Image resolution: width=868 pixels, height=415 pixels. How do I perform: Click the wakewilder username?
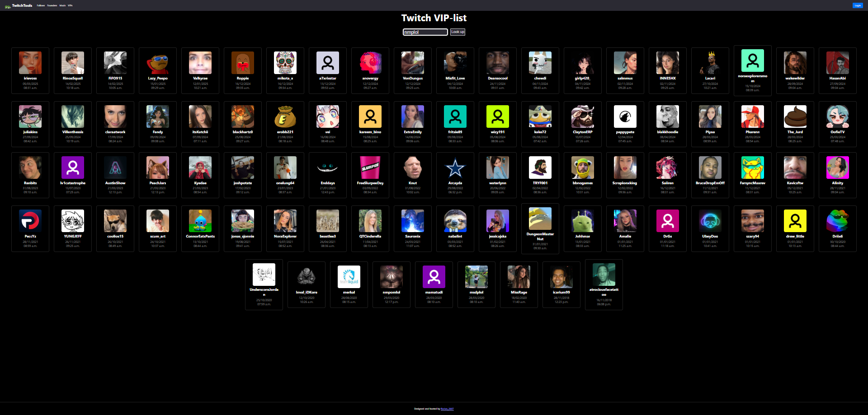(x=795, y=78)
